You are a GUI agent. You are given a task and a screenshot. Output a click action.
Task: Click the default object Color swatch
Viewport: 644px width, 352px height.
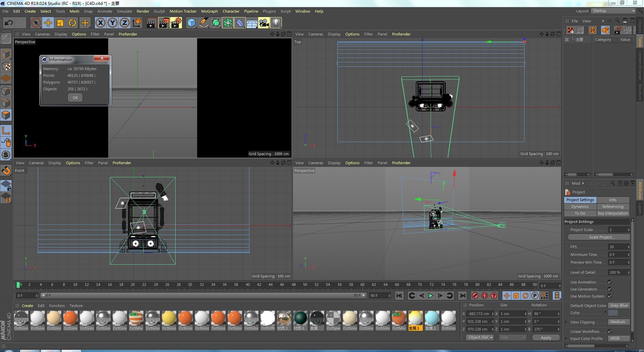(613, 313)
